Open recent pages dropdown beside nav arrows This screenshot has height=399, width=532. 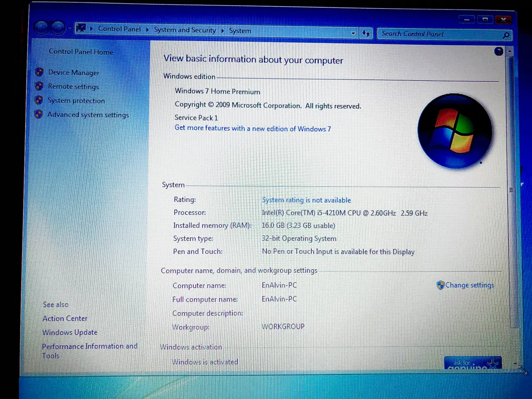point(69,28)
